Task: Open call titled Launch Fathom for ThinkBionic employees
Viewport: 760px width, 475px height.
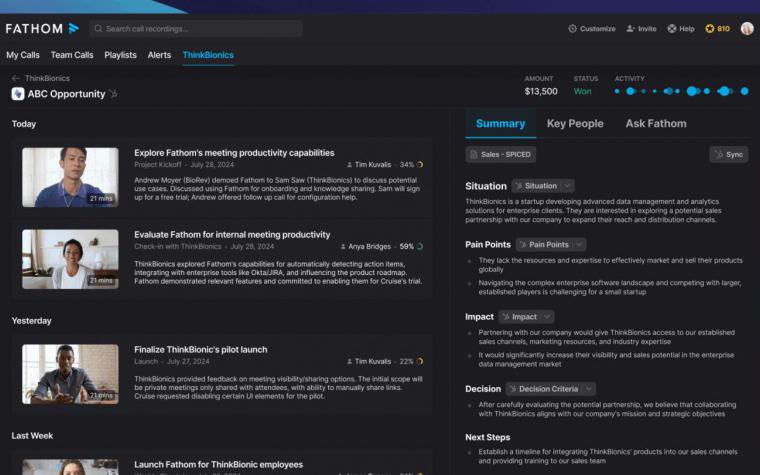Action: click(x=219, y=464)
